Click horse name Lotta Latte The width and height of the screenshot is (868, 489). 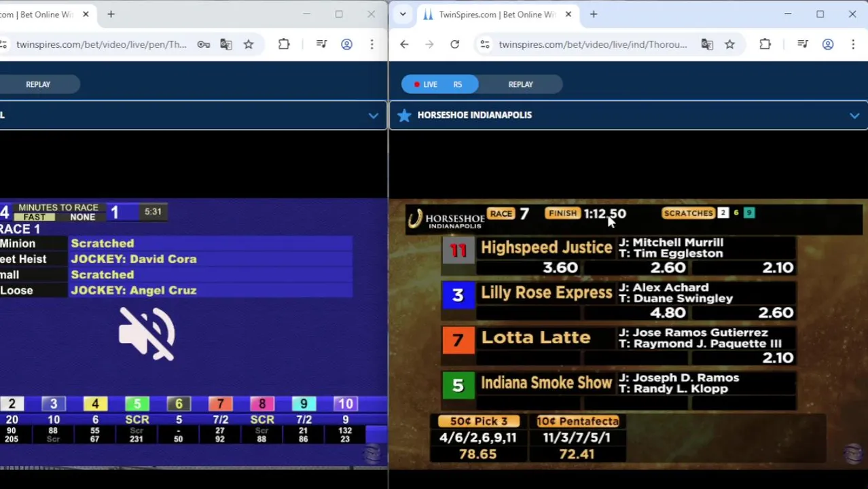pos(535,338)
